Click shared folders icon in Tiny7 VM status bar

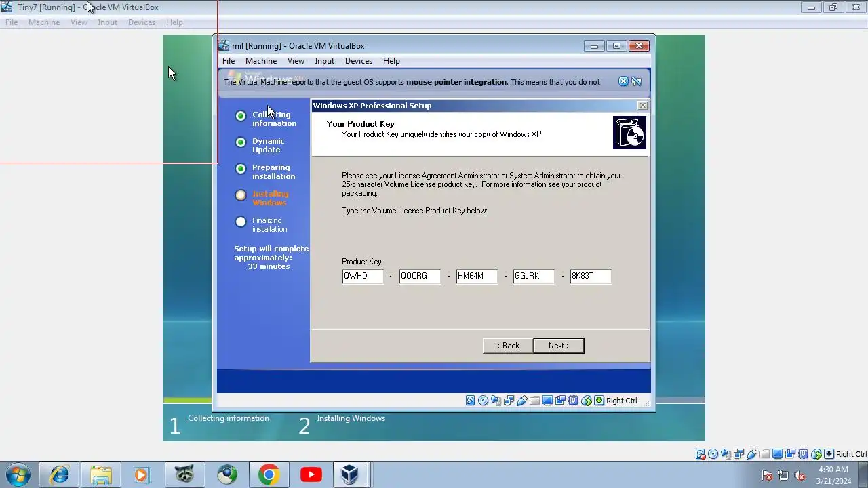pyautogui.click(x=765, y=454)
